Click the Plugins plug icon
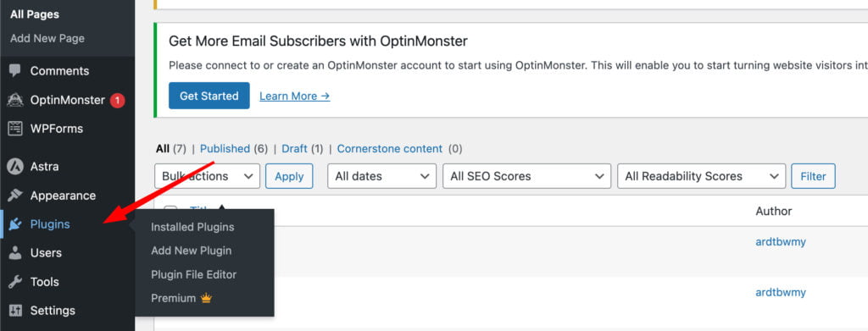The width and height of the screenshot is (868, 331). 15,224
